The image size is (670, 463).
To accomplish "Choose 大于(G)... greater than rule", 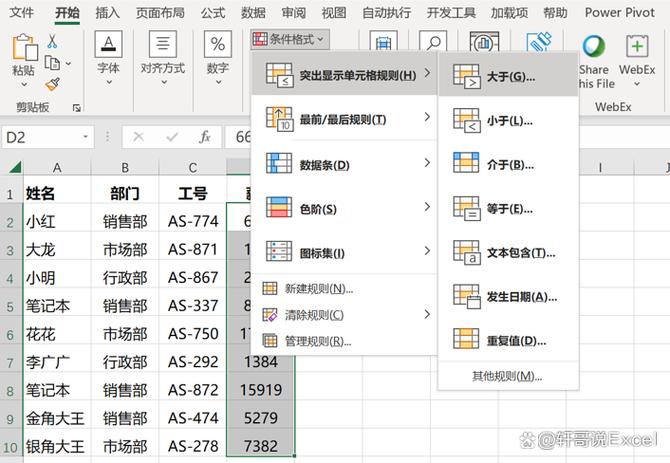I will (508, 77).
